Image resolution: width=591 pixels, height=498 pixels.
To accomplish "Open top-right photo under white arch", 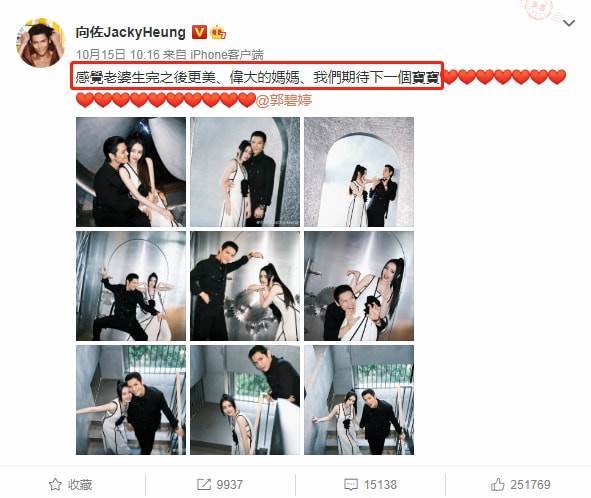I will 359,172.
